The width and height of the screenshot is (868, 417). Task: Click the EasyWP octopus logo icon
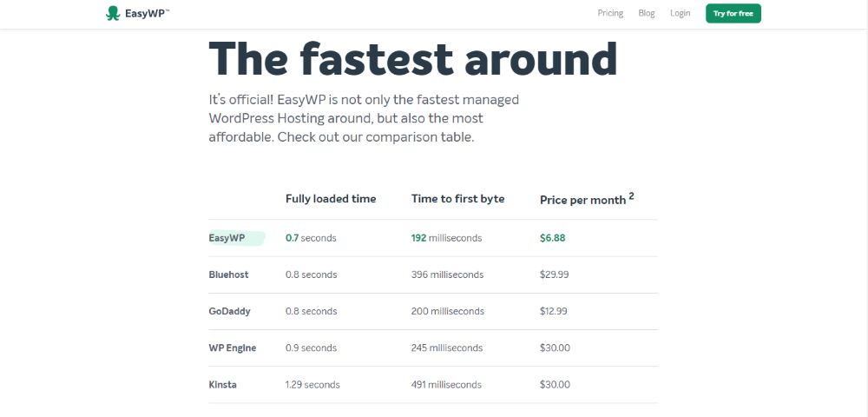(113, 13)
